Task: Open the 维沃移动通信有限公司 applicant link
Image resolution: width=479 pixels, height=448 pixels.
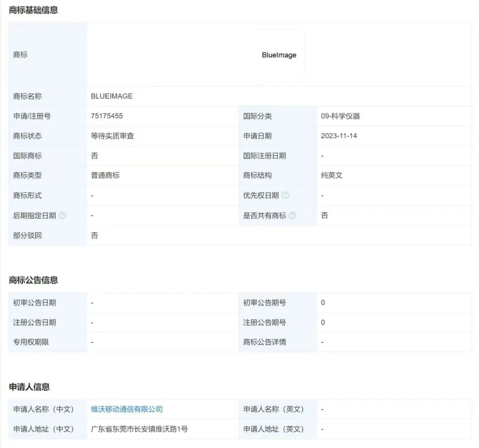Action: tap(127, 409)
